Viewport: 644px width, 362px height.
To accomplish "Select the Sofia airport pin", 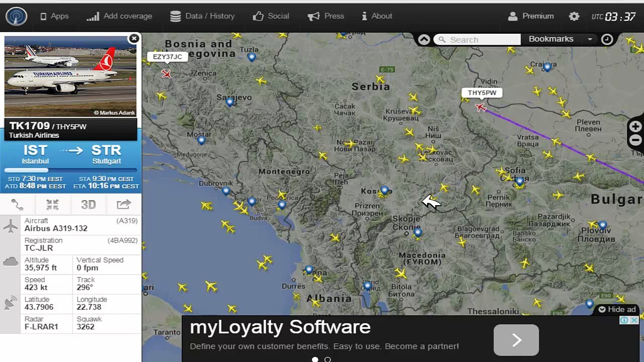I will coord(519,182).
